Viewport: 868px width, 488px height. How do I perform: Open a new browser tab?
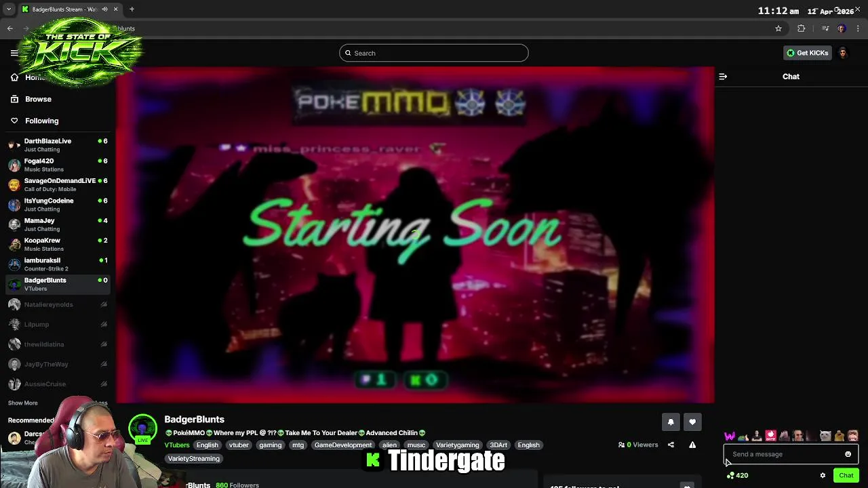pos(132,9)
